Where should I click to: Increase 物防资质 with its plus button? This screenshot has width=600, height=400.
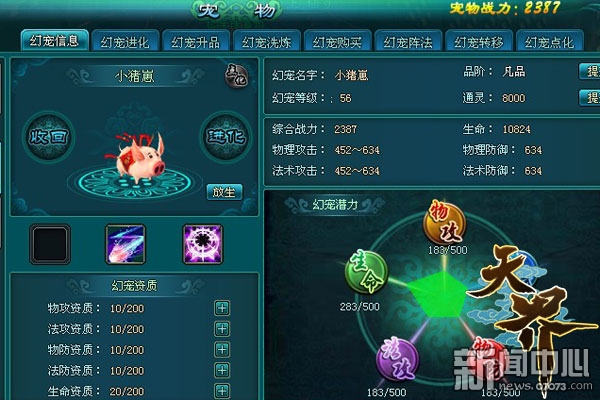coord(222,349)
